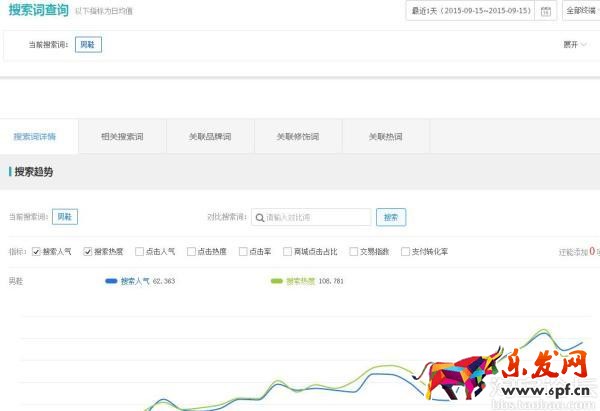
Task: Open the 最近1天 date range selector
Action: pyautogui.click(x=470, y=11)
